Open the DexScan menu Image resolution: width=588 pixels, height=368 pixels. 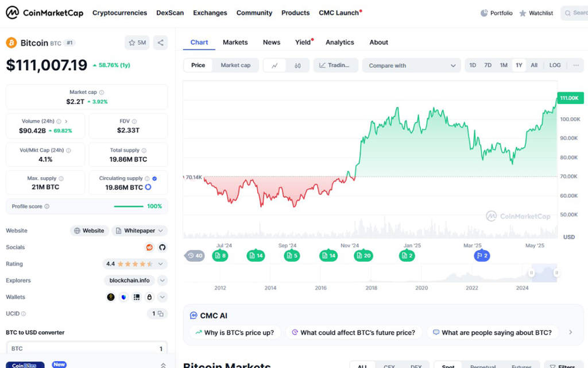[x=170, y=13]
